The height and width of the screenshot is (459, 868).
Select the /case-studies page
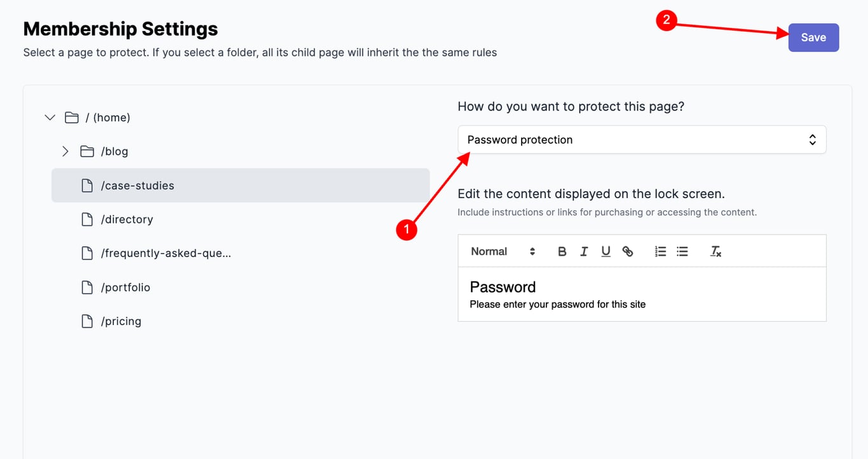[137, 185]
